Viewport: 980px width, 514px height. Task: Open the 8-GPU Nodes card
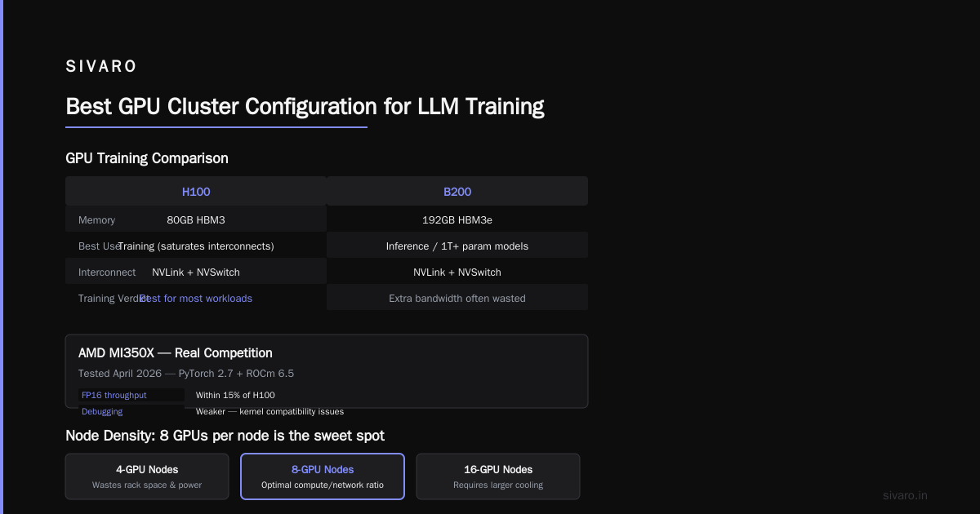(323, 476)
